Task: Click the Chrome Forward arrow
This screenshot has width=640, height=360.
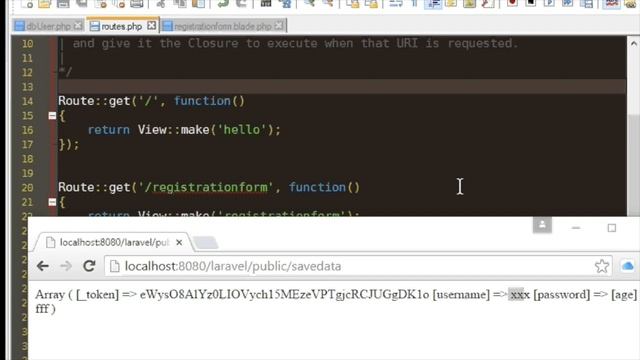Action: (66, 266)
